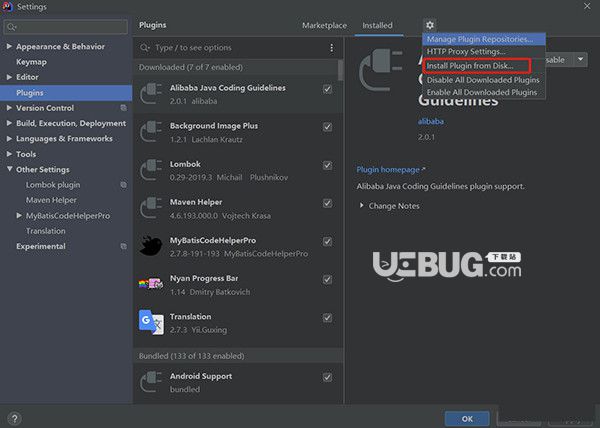The width and height of the screenshot is (600, 428).
Task: Click the search magnifier icon in plugin filter
Action: coord(145,48)
